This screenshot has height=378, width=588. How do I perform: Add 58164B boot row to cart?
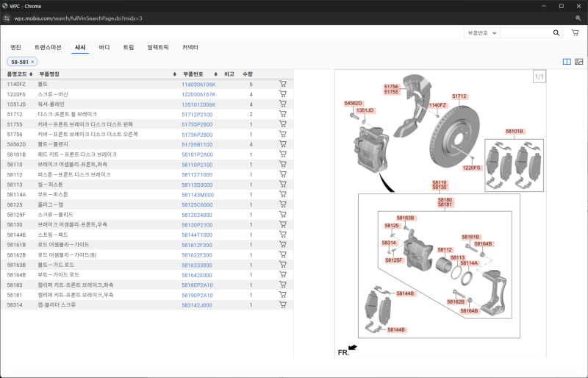[283, 274]
